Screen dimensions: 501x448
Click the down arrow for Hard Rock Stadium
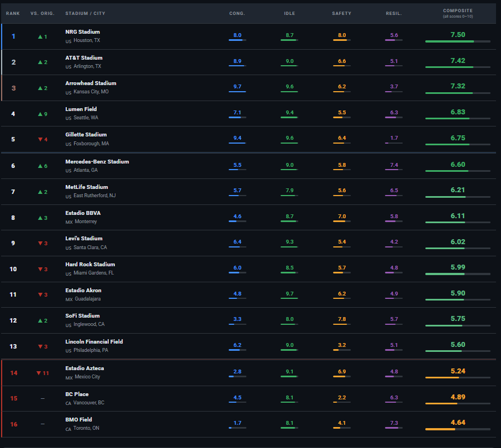(40, 269)
